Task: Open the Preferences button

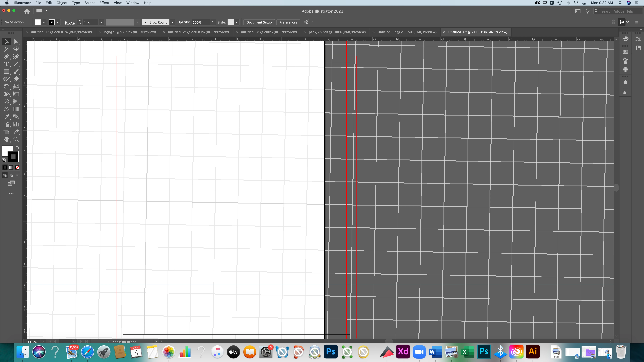Action: 288,22
